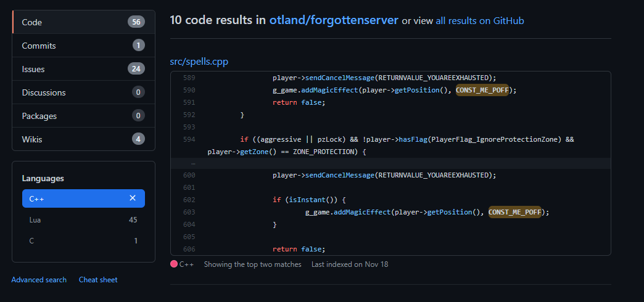Open the Discussions results tab
644x302 pixels.
[x=84, y=92]
